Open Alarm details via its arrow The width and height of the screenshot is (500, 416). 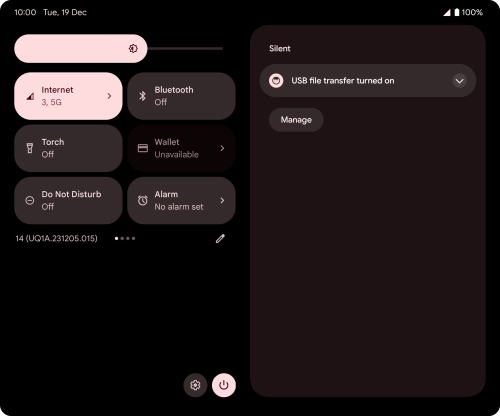pyautogui.click(x=222, y=200)
